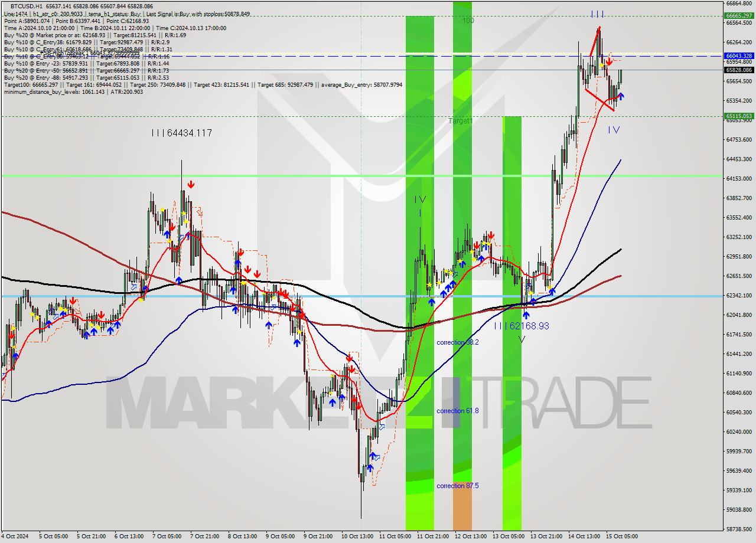Click the '7 Oct 05:00' time label
This screenshot has width=756, height=543.
(167, 537)
